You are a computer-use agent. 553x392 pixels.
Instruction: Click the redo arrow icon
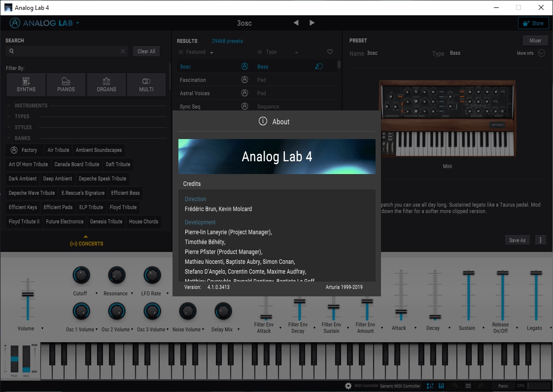coord(481,386)
